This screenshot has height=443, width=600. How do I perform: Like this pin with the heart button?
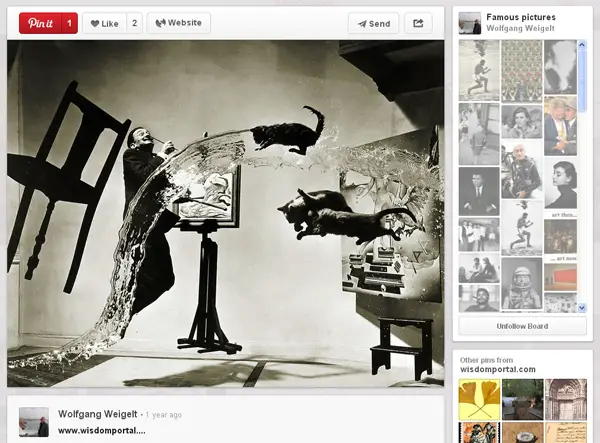(x=104, y=23)
